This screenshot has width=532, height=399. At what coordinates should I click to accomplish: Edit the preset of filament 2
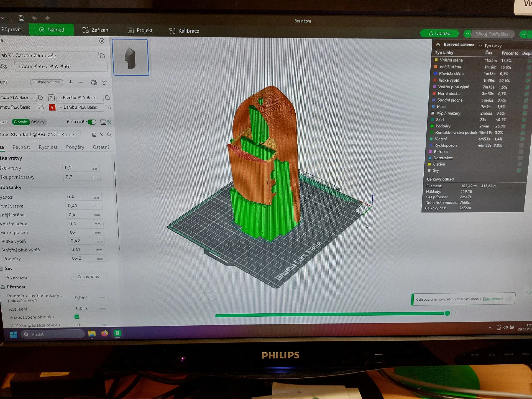[108, 98]
